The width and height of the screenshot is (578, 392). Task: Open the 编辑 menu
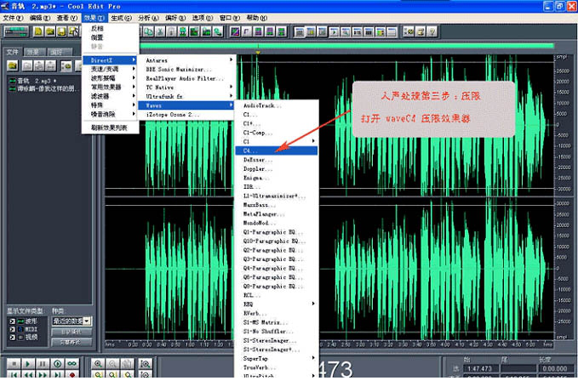(39, 18)
